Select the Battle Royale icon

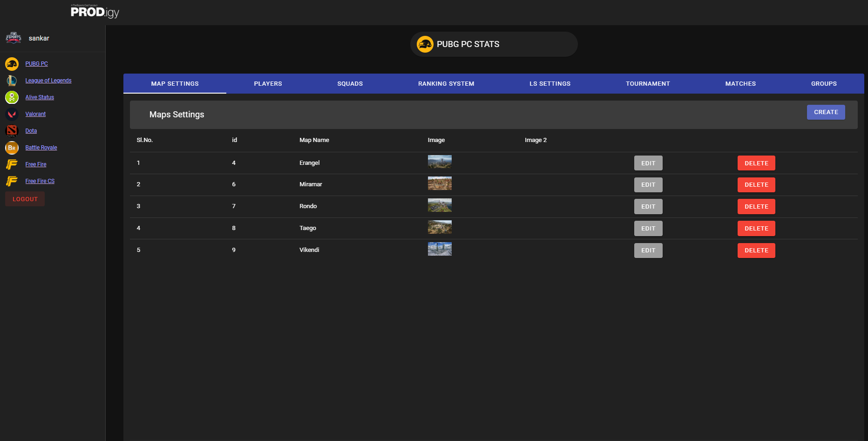[x=12, y=148]
